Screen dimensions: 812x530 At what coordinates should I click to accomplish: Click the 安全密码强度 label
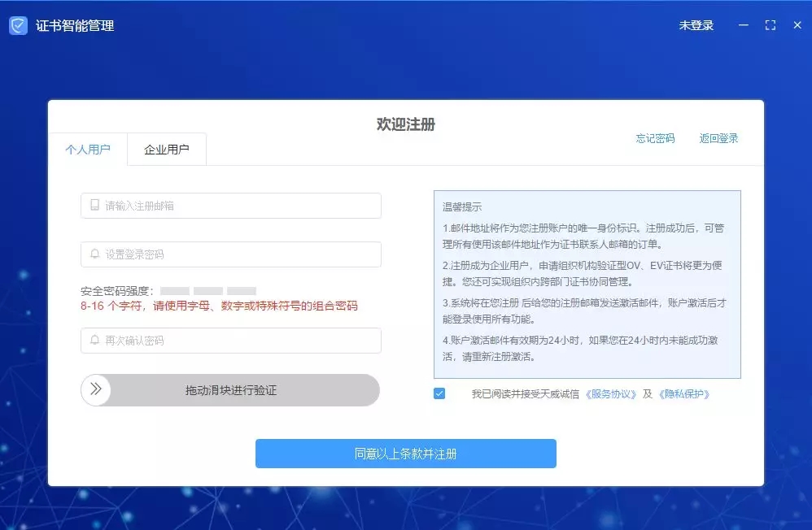tap(117, 291)
